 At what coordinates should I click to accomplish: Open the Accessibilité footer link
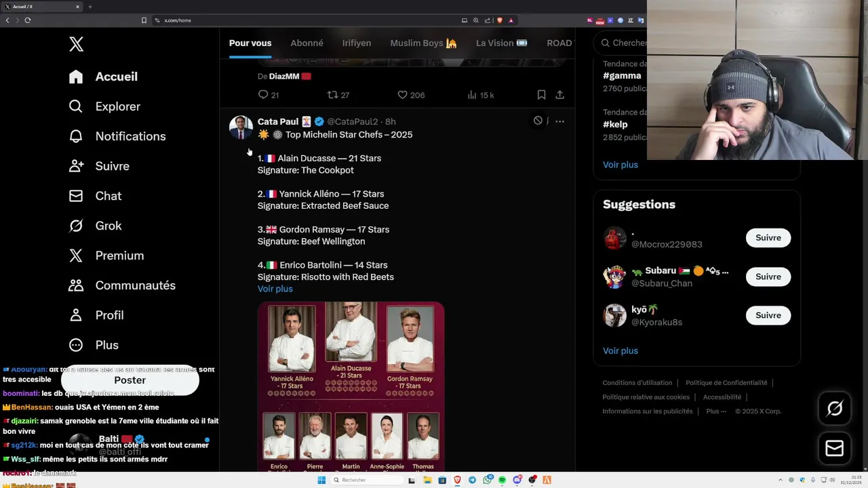(x=722, y=397)
